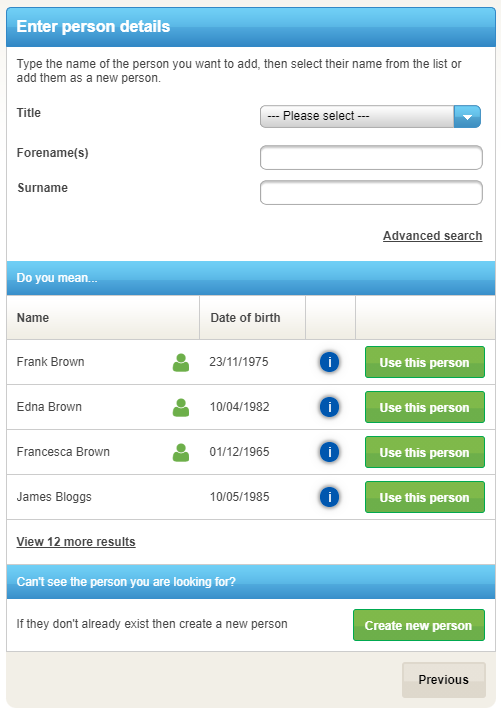Screen dimensions: 501x718
Task: Focus the Surname text field
Action: 371,192
